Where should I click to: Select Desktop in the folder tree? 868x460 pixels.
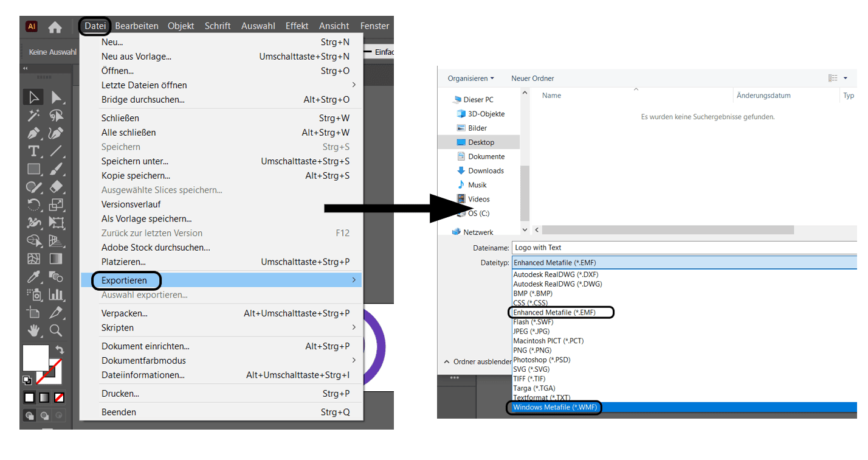click(x=479, y=142)
